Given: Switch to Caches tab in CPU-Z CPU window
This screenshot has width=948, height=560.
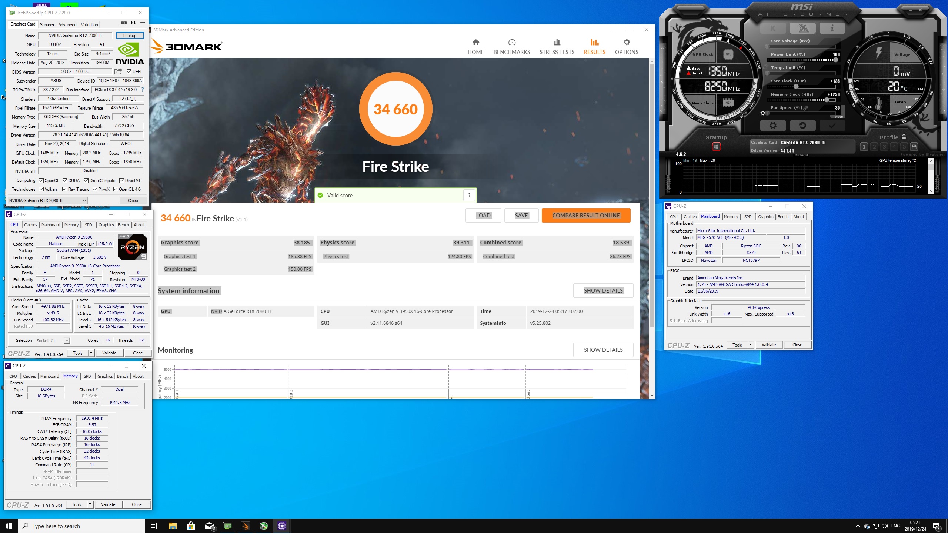Looking at the screenshot, I should [31, 225].
